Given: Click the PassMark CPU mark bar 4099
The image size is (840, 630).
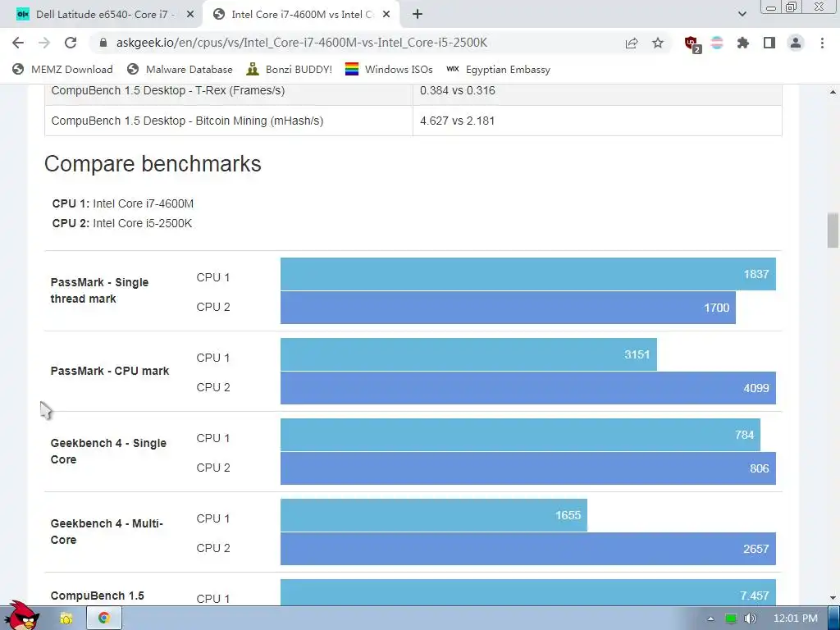Looking at the screenshot, I should pyautogui.click(x=527, y=388).
